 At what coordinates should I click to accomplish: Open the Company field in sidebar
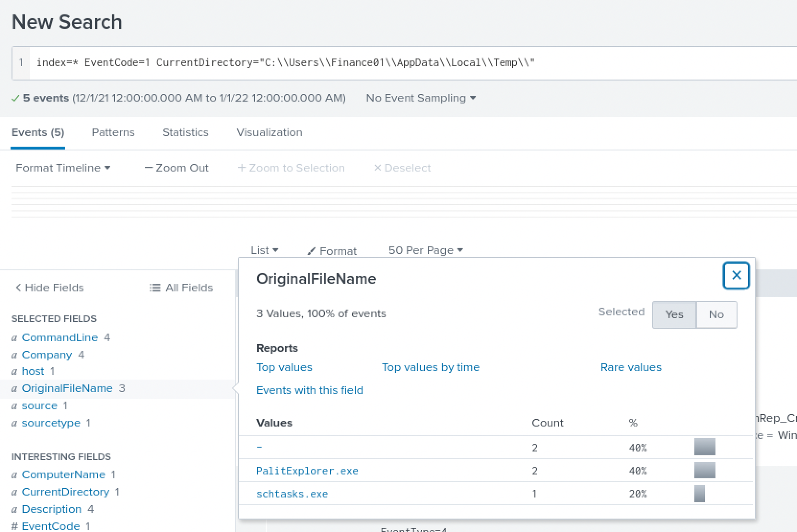point(47,355)
